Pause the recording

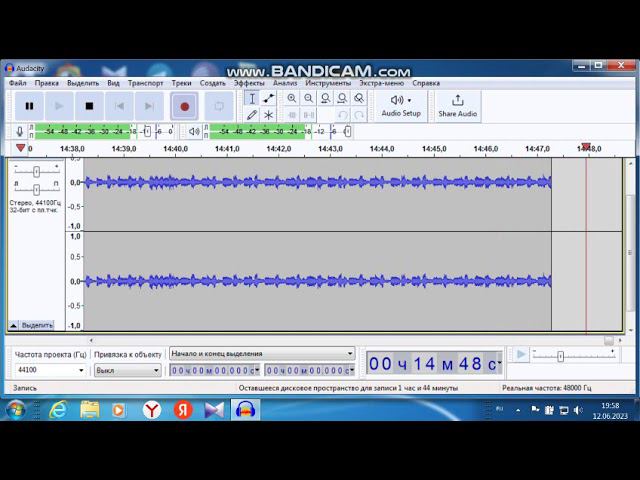click(29, 106)
